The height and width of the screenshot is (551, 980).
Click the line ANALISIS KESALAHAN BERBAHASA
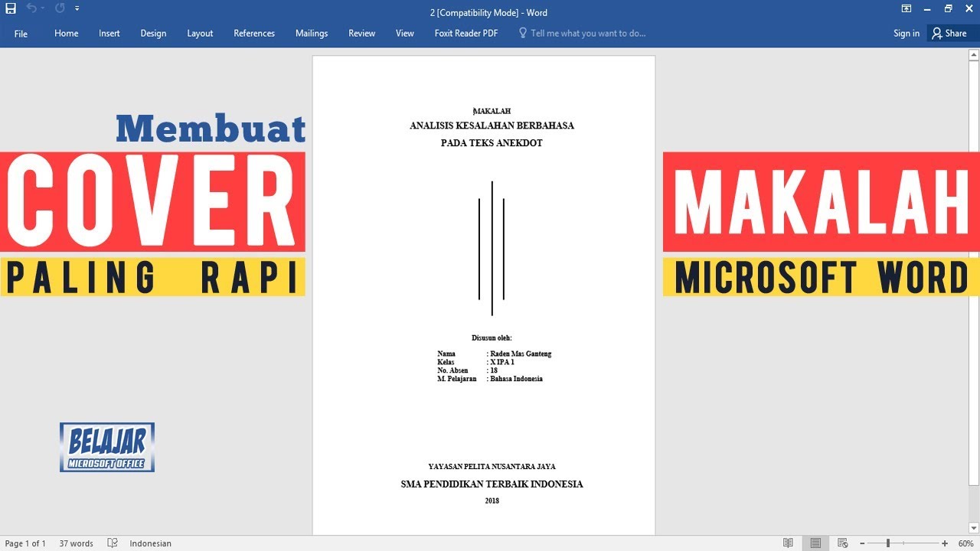click(x=492, y=126)
